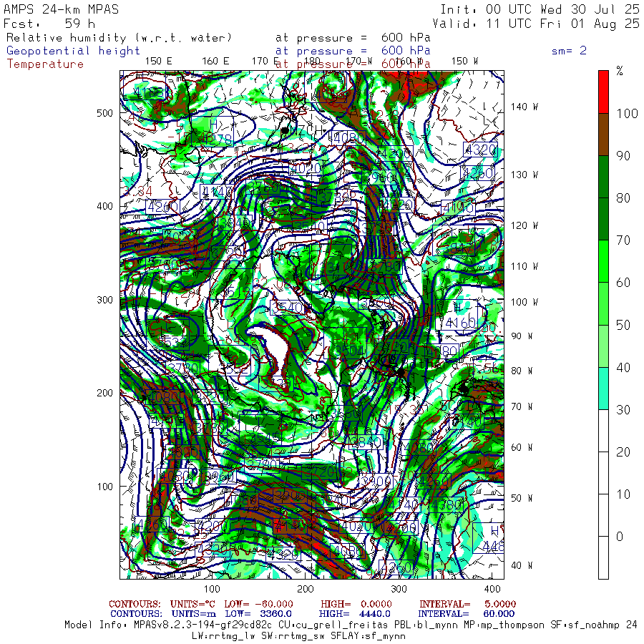
Task: Click the '110 W' longitude label
Action: (524, 266)
